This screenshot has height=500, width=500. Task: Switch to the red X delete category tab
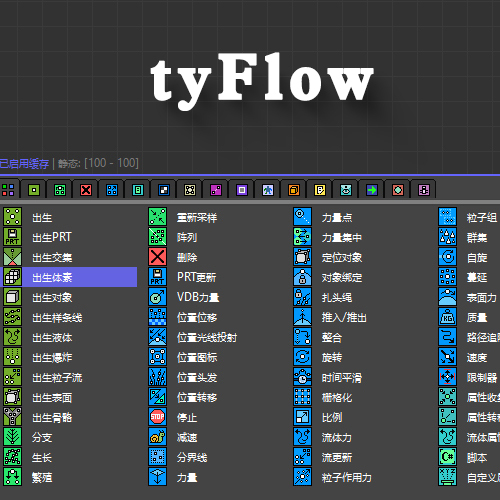coord(86,190)
